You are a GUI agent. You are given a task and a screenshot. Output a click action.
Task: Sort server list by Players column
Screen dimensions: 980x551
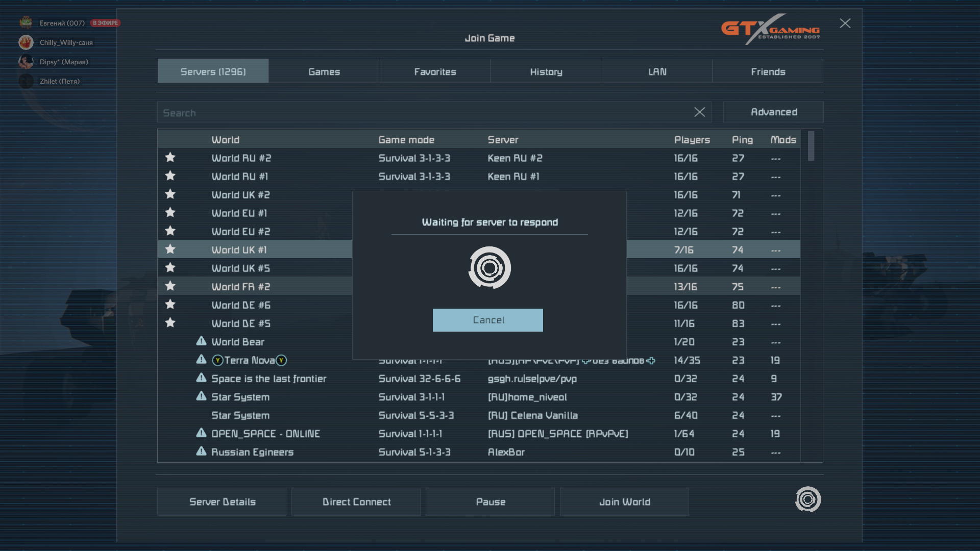(x=692, y=140)
